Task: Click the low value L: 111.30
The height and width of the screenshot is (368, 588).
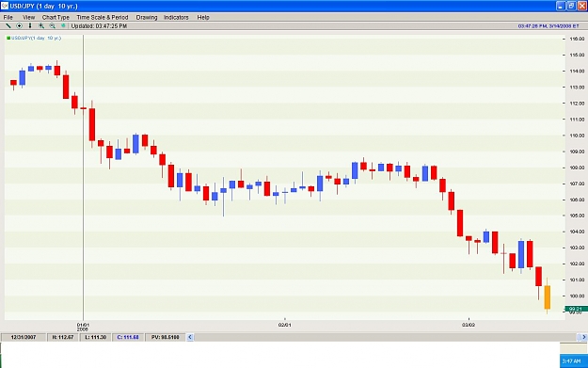Action: (x=95, y=337)
